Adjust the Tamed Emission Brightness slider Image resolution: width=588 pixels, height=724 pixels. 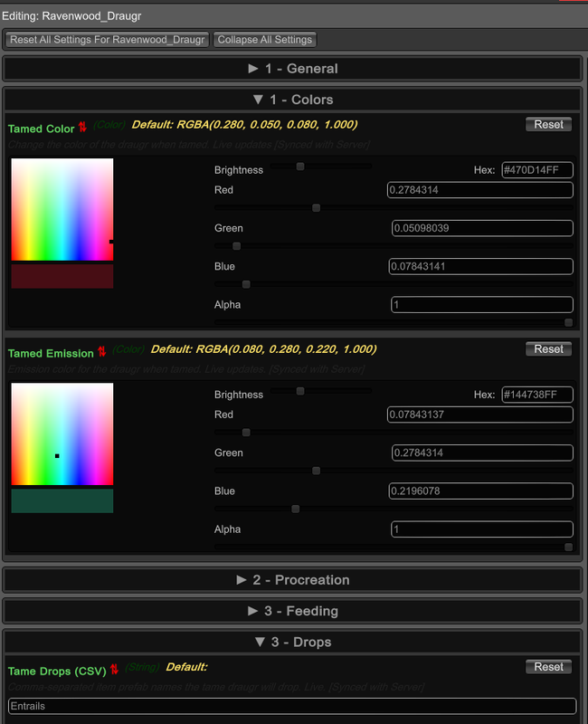tap(321, 391)
